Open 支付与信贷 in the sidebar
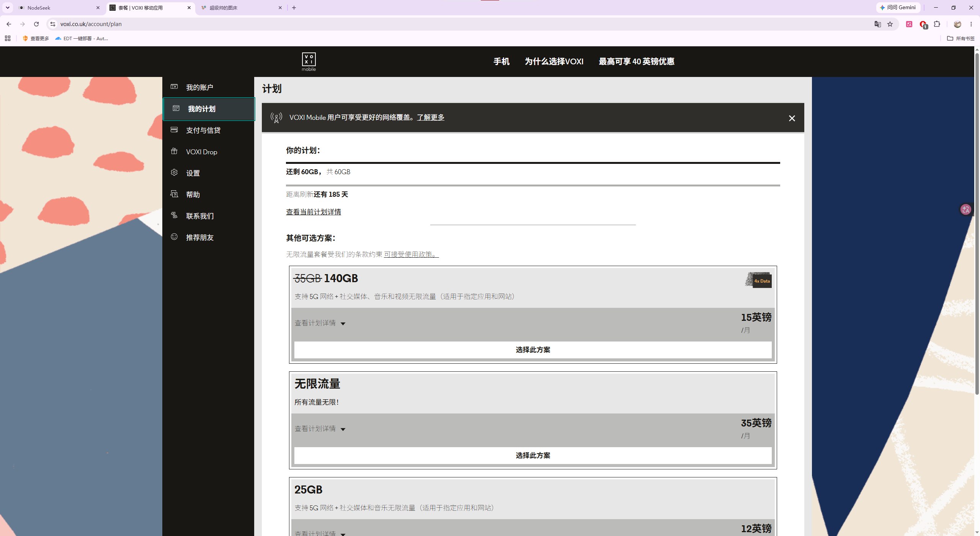 [x=209, y=130]
